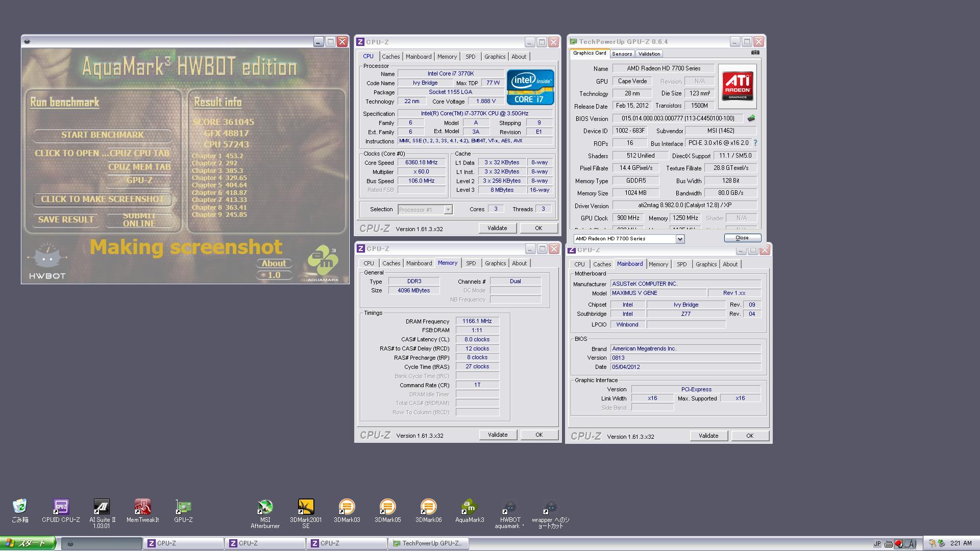Click START BENCHMARK in AquaMark
The width and height of the screenshot is (980, 551).
click(102, 135)
